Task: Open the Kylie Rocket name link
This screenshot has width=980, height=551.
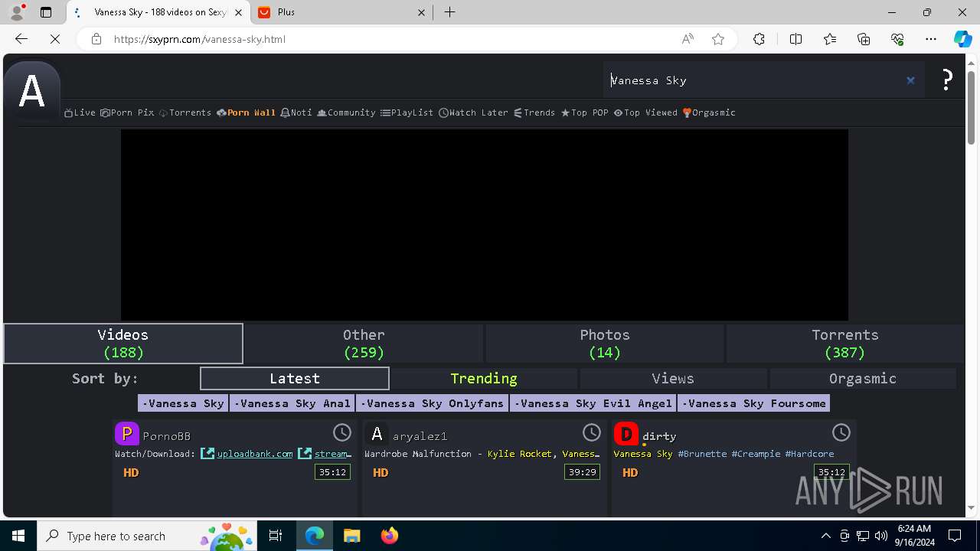Action: [519, 454]
